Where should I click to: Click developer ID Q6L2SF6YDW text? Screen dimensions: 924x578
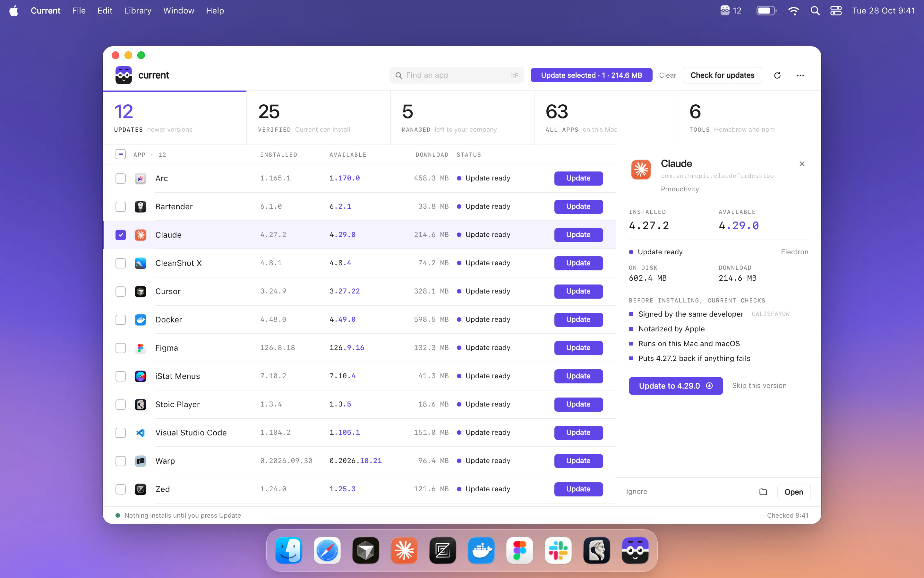point(771,314)
